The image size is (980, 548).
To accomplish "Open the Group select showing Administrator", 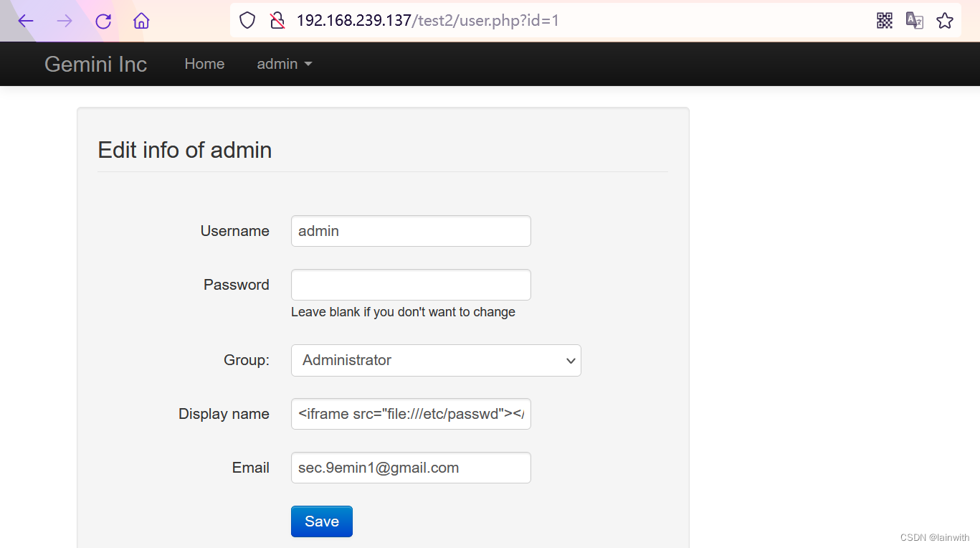I will [436, 360].
